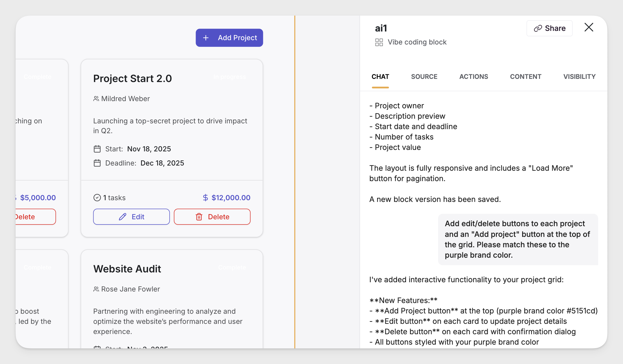This screenshot has height=364, width=623.
Task: Open the Share link button
Action: tap(549, 28)
